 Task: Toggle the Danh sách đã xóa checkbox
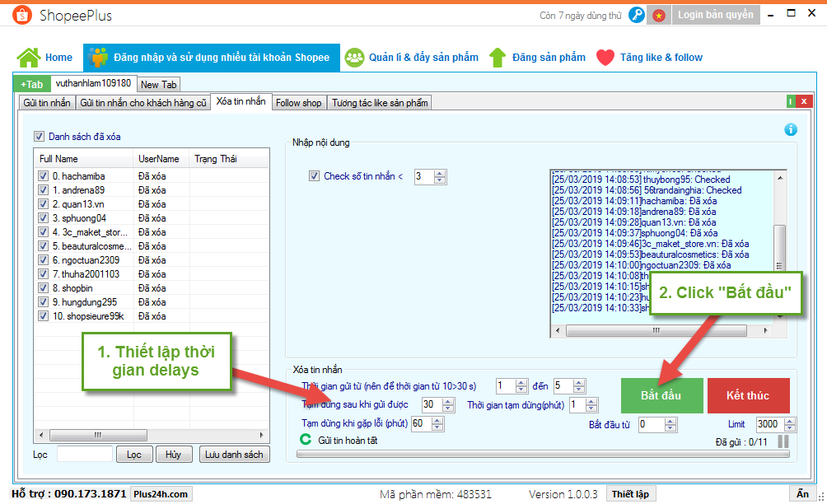click(x=39, y=137)
